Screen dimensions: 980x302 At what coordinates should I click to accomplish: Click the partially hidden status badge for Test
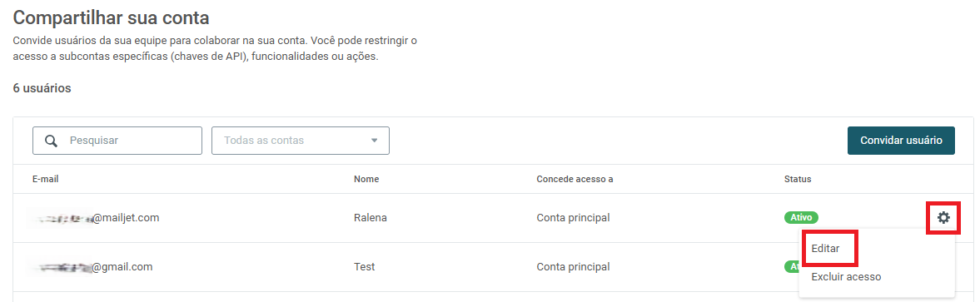791,266
